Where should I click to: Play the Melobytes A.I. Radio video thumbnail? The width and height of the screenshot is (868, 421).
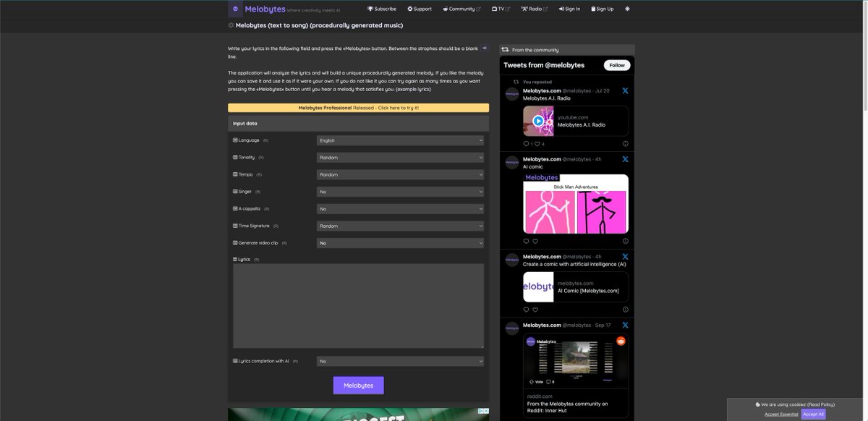point(538,122)
